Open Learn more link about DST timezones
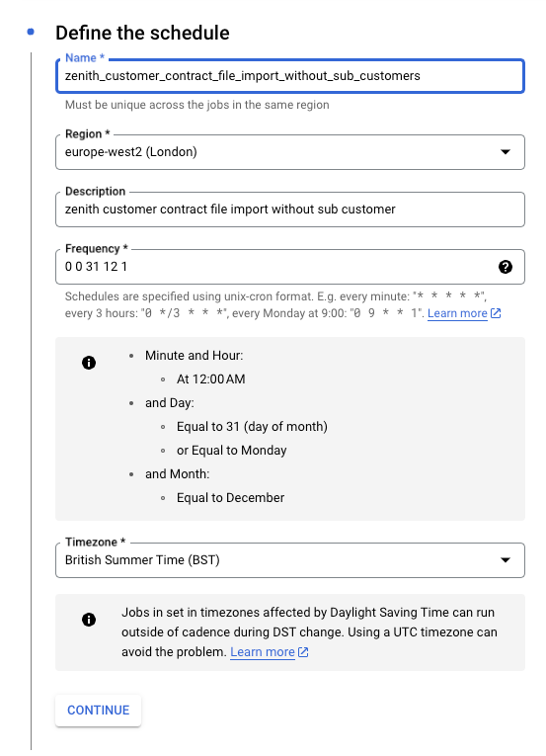This screenshot has width=546, height=756. pos(263,652)
